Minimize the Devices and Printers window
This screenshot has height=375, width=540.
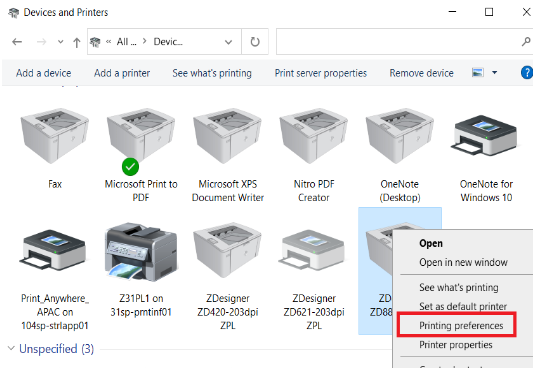[453, 12]
